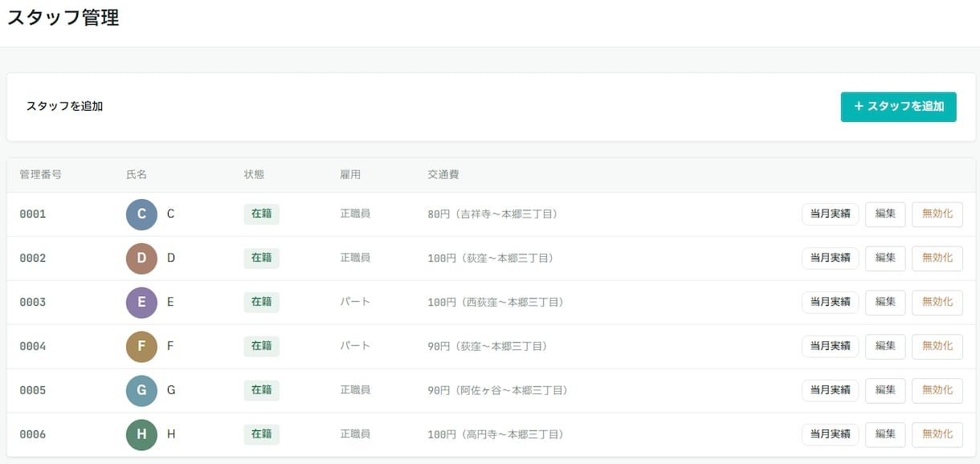
Task: Click the 80円（吉祥寺～本郷三丁目） fare cell
Action: point(492,214)
